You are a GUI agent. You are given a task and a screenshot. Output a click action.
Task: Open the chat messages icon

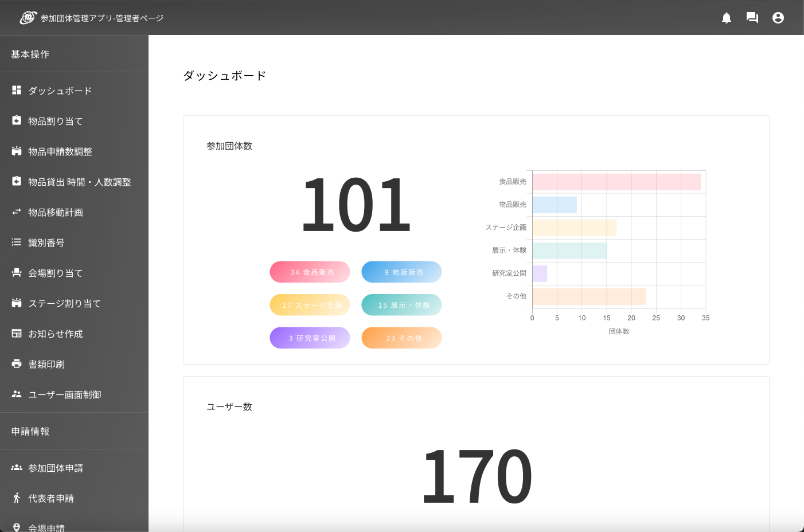(752, 18)
